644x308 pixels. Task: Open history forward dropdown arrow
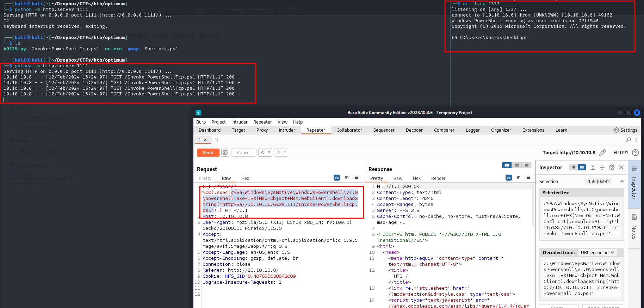(285, 152)
